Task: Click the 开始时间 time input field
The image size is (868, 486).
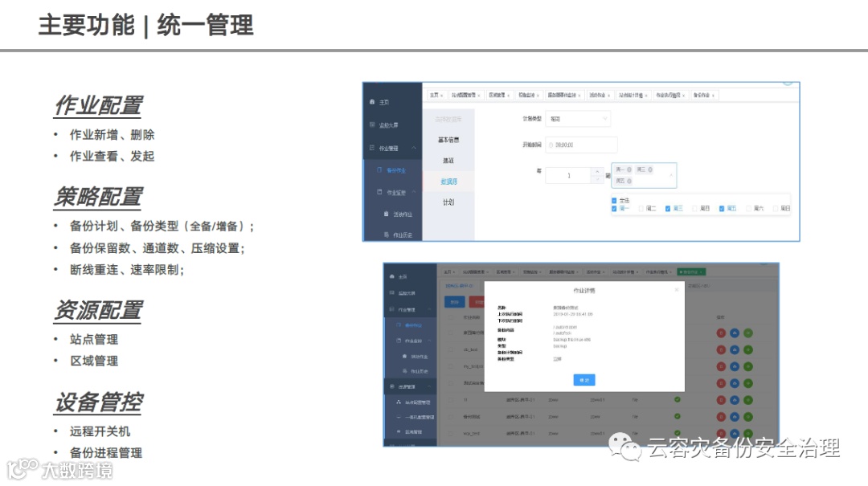Action: pos(581,145)
